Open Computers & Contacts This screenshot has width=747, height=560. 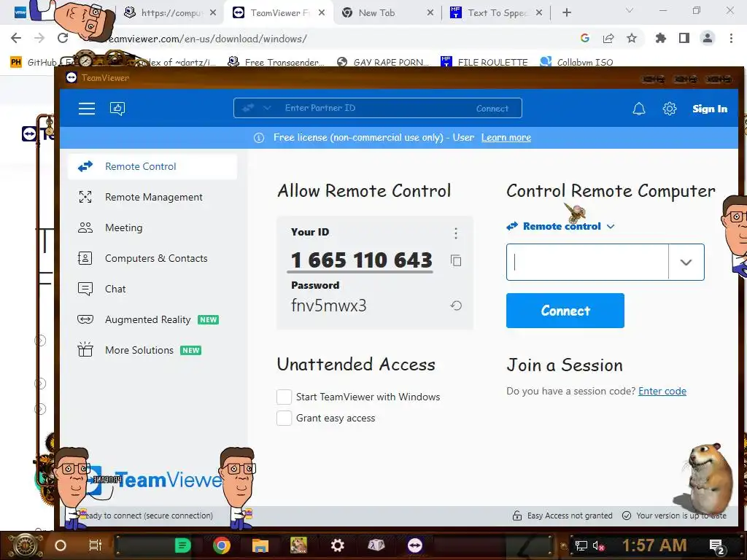click(152, 259)
